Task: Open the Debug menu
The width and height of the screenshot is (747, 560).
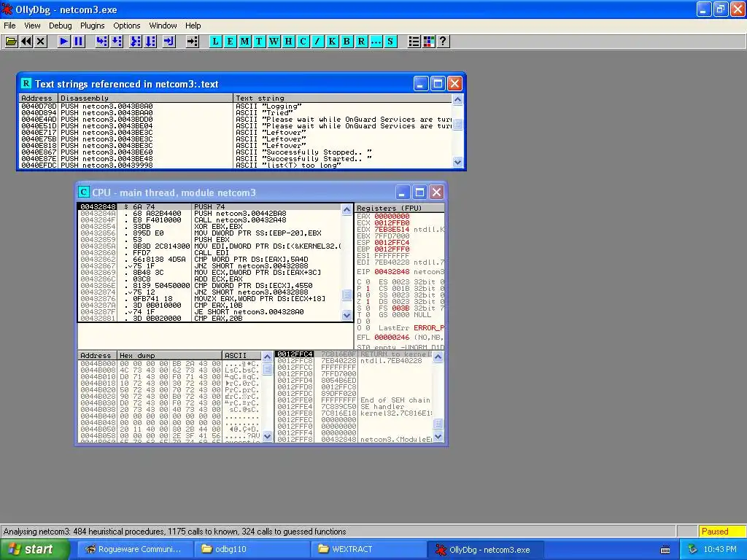Action: (x=60, y=26)
